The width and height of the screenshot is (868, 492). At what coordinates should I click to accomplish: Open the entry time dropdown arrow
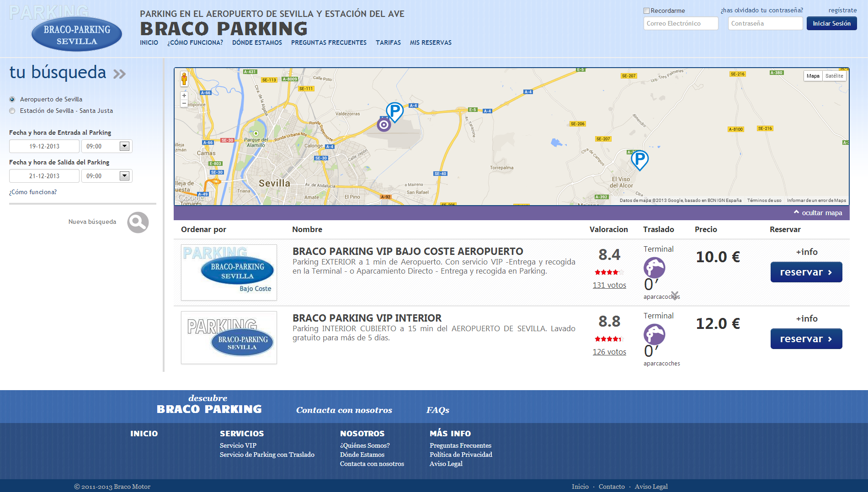click(124, 146)
